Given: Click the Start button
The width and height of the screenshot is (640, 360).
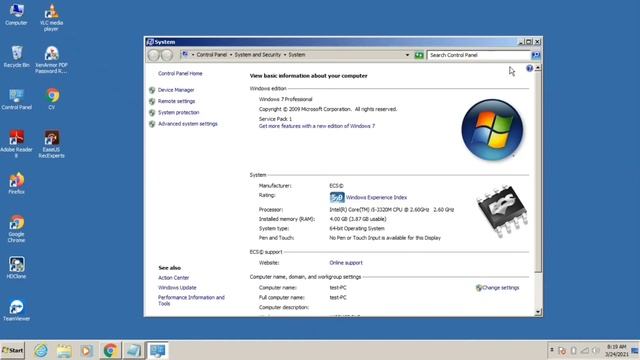Looking at the screenshot, I should tap(13, 350).
